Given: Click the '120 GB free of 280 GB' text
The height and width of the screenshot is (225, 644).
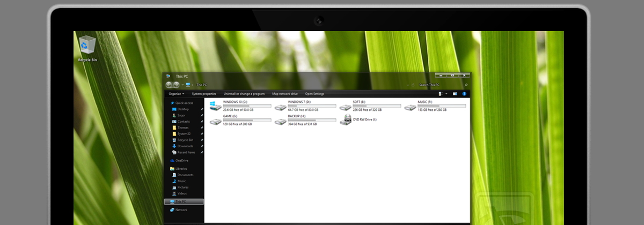Looking at the screenshot, I should tap(238, 124).
